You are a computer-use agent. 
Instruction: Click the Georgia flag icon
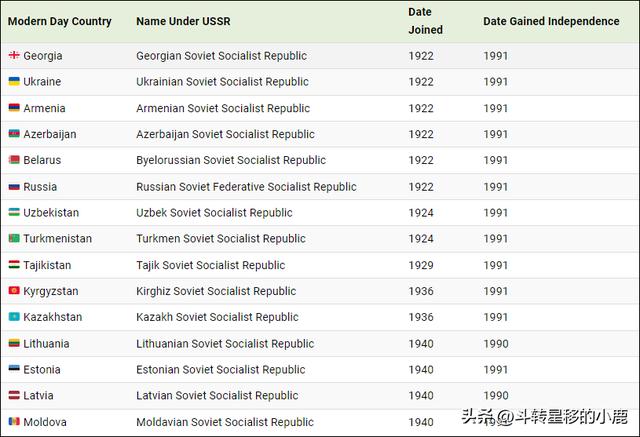click(14, 56)
